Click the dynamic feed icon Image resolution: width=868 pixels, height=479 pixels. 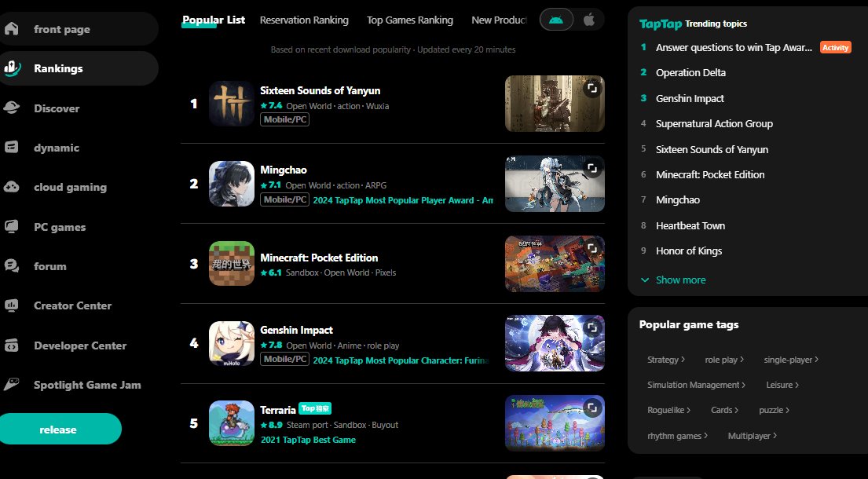tap(12, 147)
